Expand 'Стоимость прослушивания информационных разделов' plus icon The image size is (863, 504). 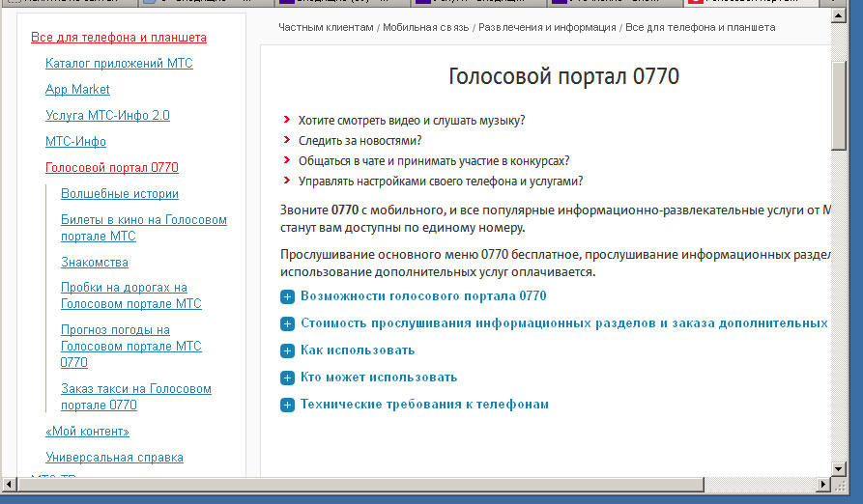(x=287, y=323)
